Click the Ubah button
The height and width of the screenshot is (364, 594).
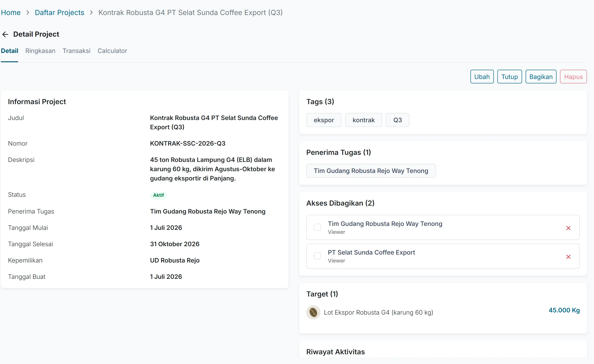click(482, 77)
